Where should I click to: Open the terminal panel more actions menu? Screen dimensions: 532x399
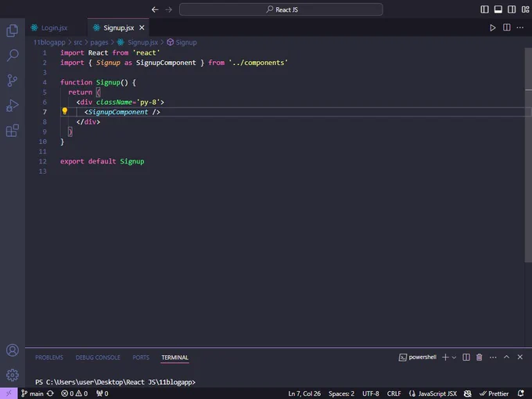(x=493, y=358)
